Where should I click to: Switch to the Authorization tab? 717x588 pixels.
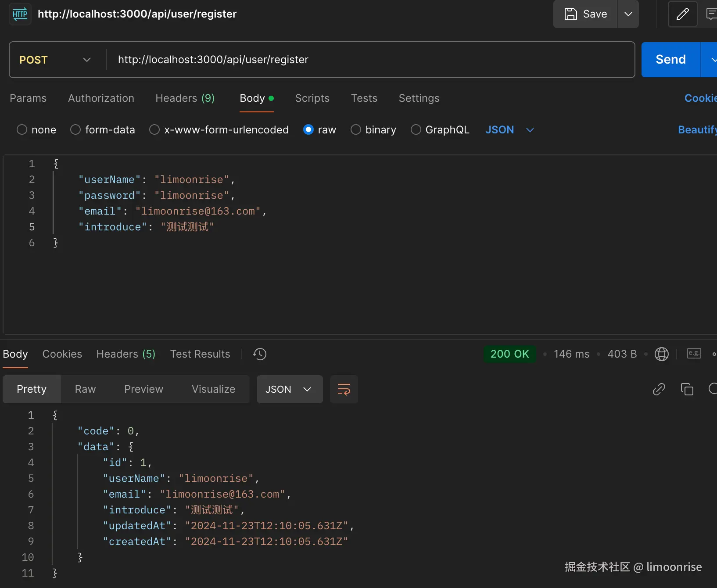[101, 98]
